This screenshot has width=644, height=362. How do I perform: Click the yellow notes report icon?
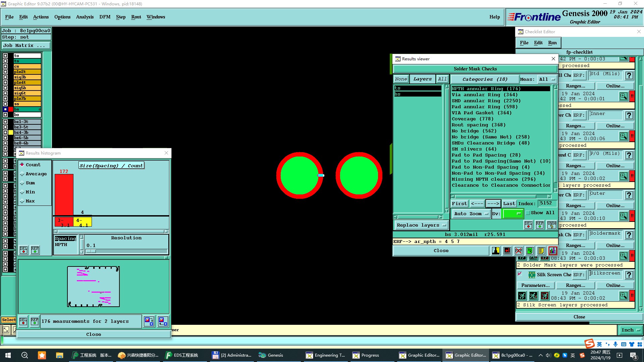pyautogui.click(x=541, y=251)
